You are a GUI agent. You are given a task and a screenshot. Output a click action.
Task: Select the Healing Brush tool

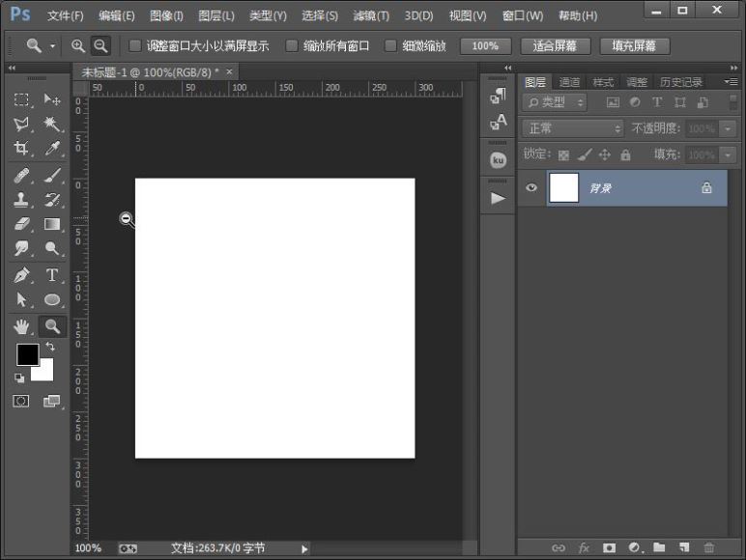(x=21, y=176)
